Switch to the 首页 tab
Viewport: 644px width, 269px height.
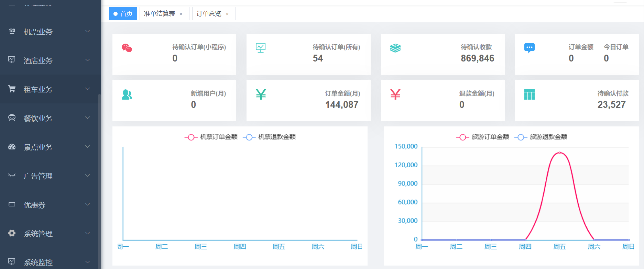[123, 14]
